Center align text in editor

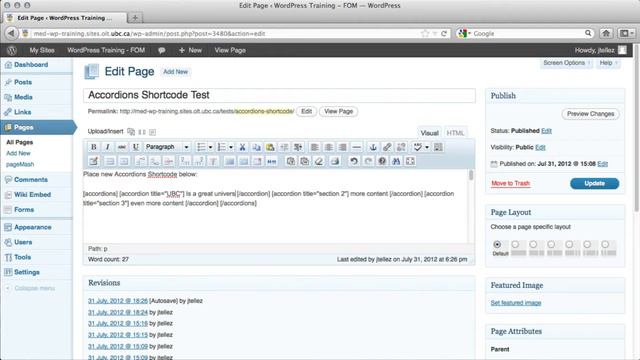coord(329,147)
